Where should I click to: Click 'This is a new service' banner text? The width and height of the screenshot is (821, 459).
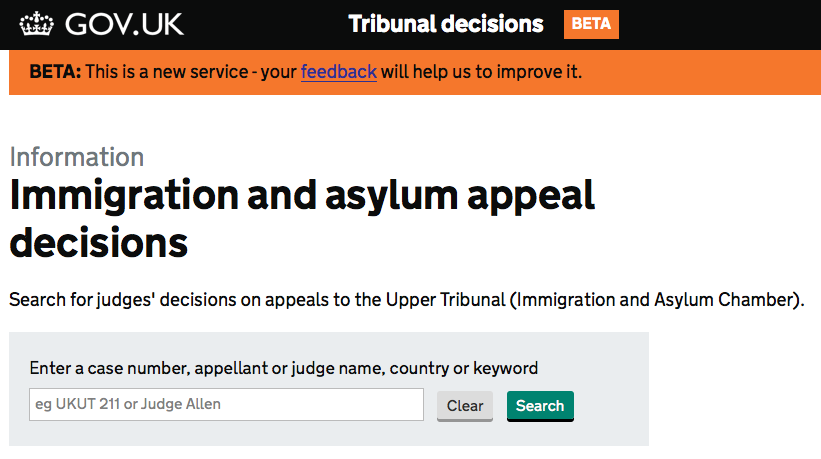click(x=167, y=72)
